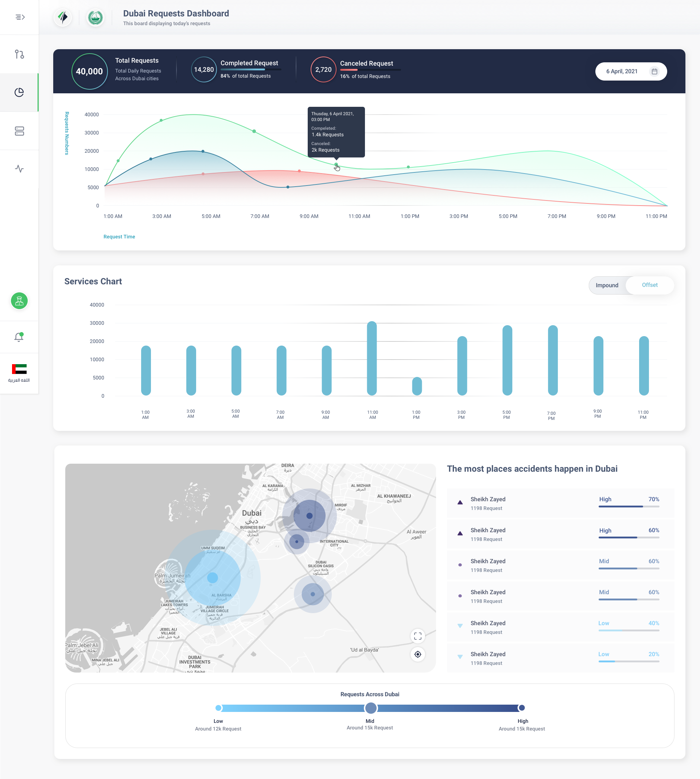Click the Low slider handle

[x=218, y=708]
